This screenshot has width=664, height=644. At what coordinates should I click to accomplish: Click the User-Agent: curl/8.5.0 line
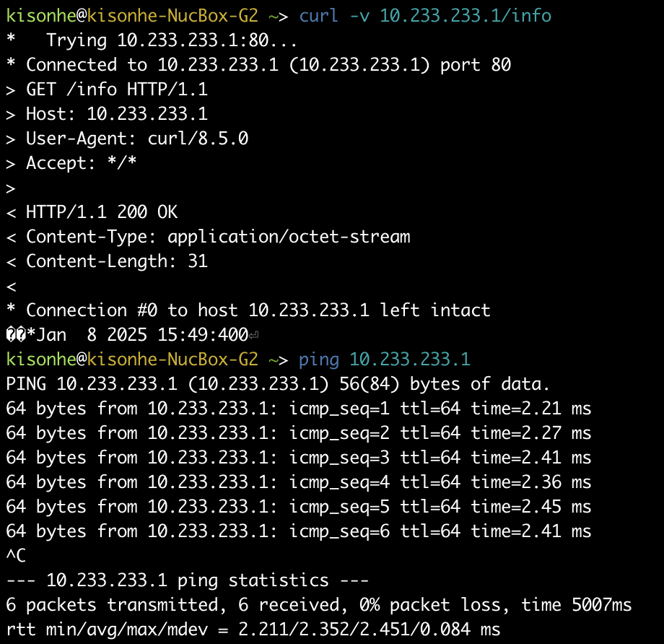[x=127, y=139]
